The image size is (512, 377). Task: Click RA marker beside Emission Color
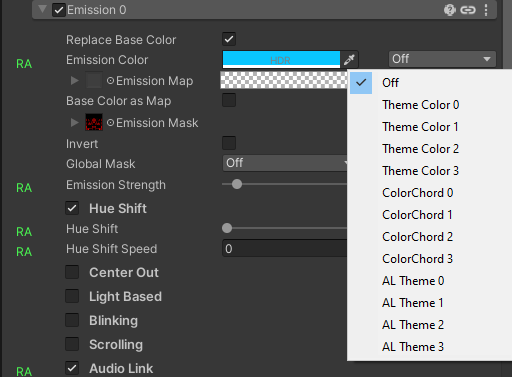click(x=24, y=64)
